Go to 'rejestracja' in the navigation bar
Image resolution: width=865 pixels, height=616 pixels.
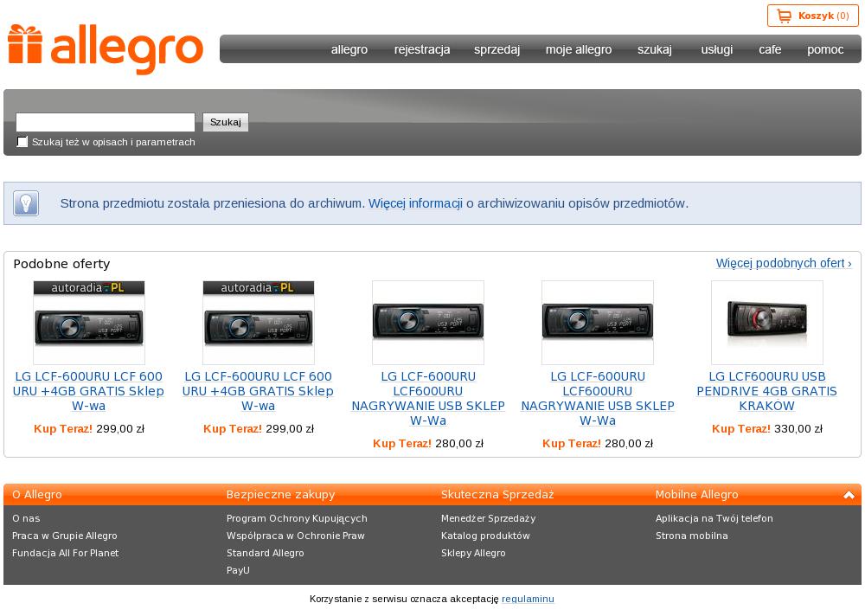point(422,49)
